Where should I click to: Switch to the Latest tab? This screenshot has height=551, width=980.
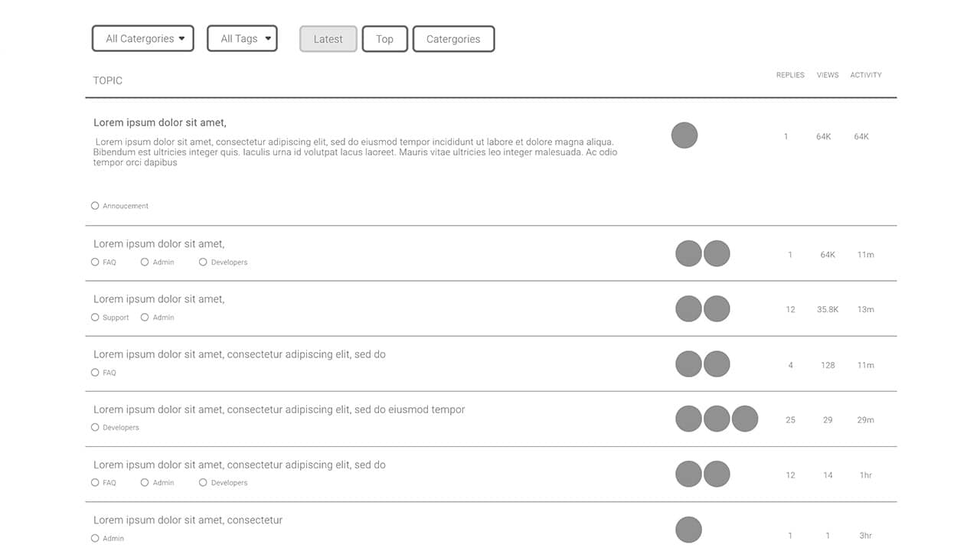[x=328, y=39]
